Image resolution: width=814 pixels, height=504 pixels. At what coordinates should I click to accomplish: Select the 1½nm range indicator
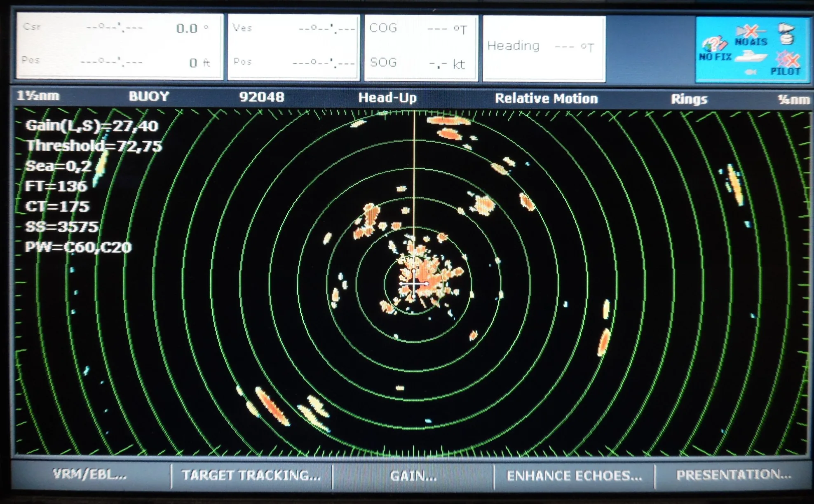coord(38,96)
